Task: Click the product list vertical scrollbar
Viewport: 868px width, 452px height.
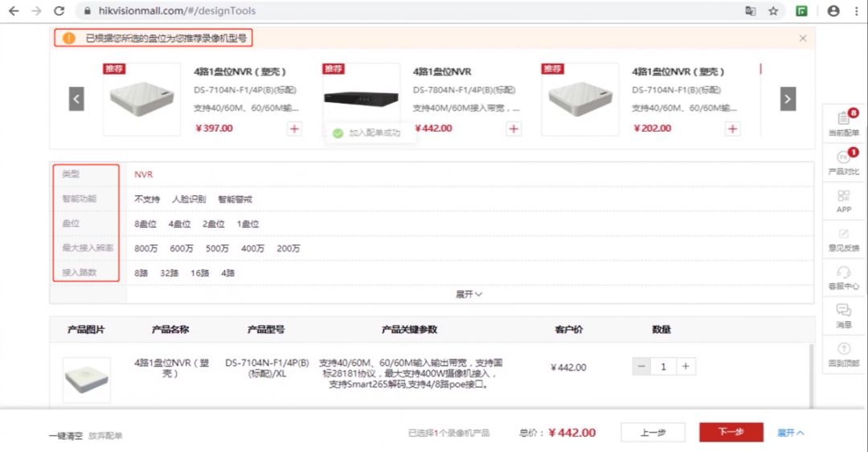Action: (812, 377)
